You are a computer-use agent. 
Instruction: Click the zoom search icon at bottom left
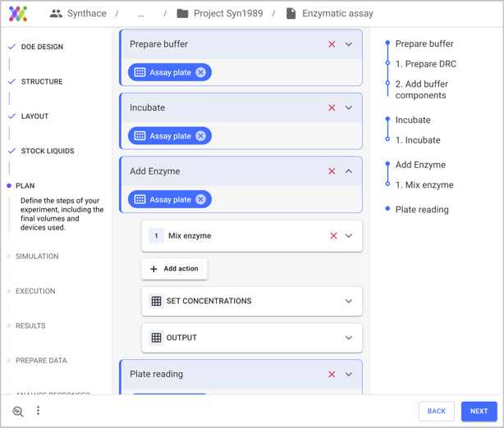point(17,412)
